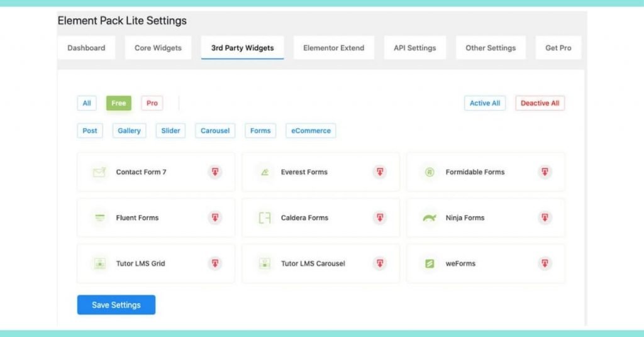Show All widgets filter
Image resolution: width=644 pixels, height=337 pixels.
87,103
